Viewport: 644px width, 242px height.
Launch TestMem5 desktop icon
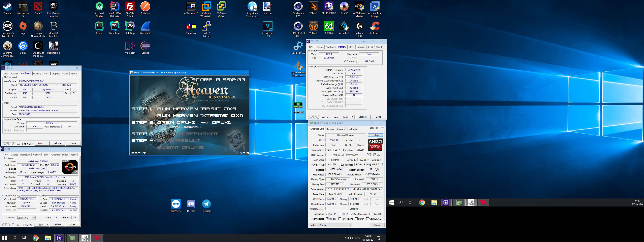pos(298,107)
